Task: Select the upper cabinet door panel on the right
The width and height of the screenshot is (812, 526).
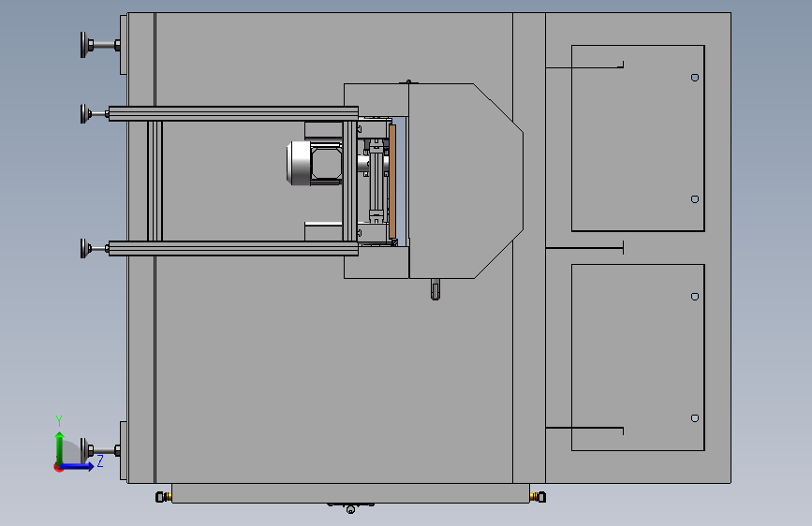Action: tap(638, 139)
